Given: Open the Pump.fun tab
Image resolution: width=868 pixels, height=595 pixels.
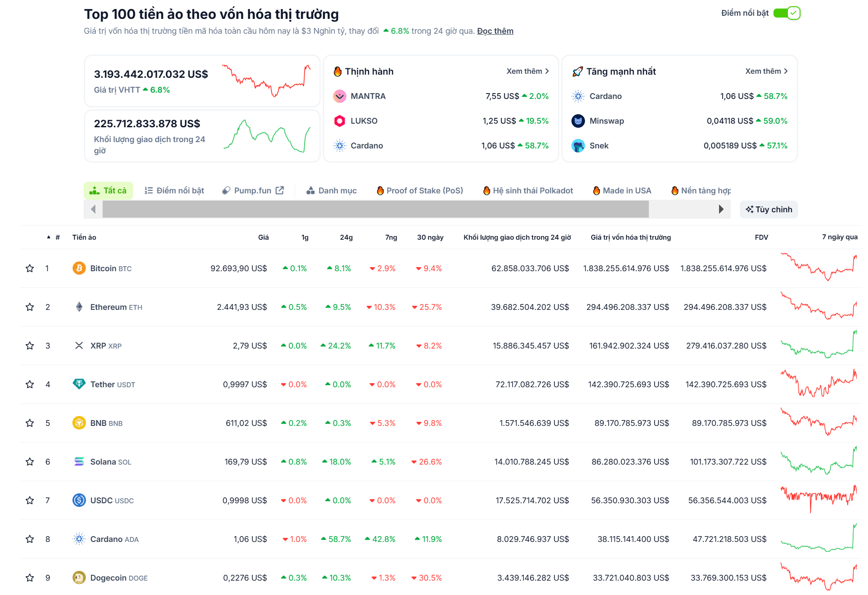Looking at the screenshot, I should [x=253, y=191].
